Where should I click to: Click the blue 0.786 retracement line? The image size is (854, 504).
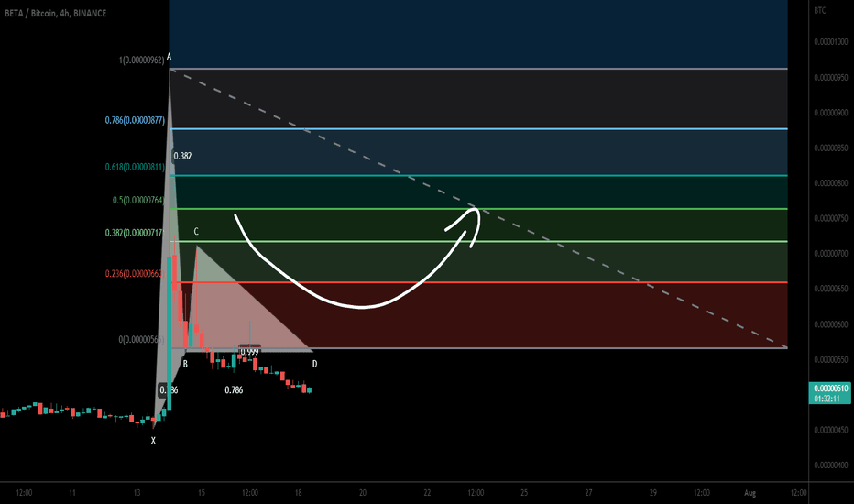tap(479, 129)
